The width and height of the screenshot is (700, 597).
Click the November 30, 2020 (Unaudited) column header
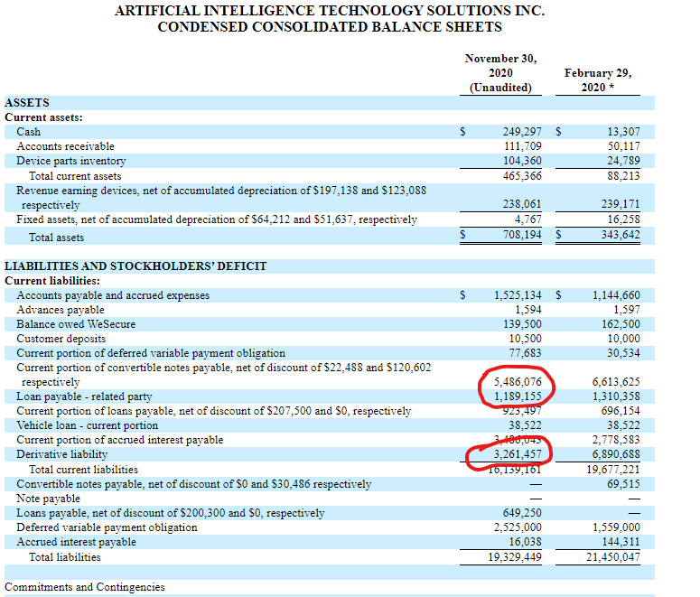[500, 73]
